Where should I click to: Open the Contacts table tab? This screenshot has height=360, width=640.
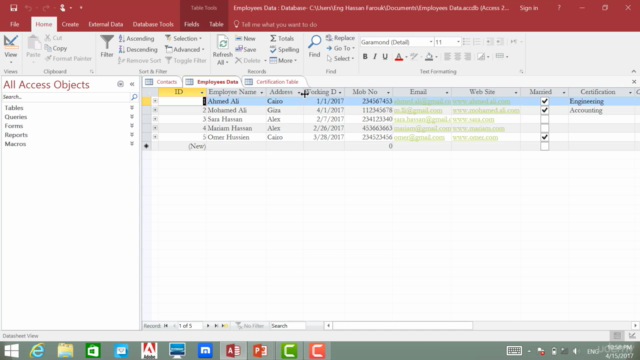coord(162,82)
